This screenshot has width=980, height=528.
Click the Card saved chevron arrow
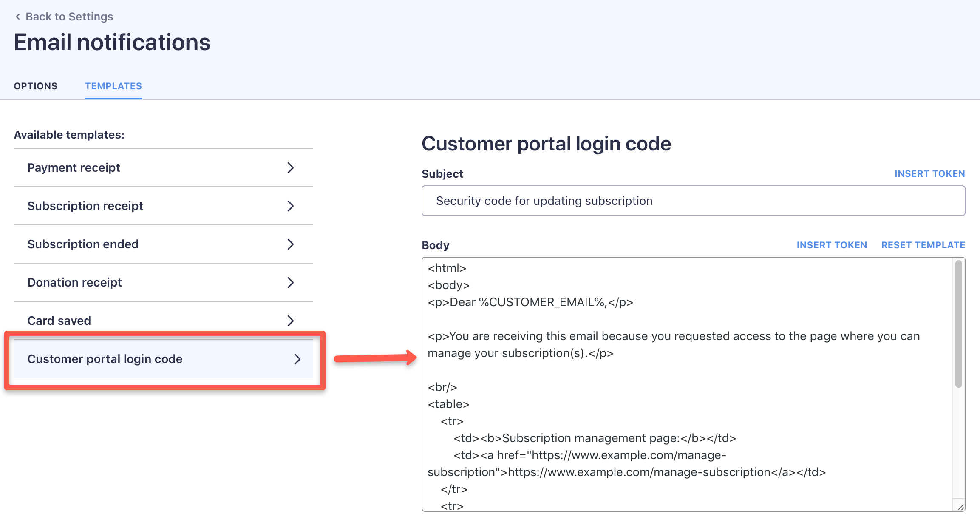(x=291, y=321)
